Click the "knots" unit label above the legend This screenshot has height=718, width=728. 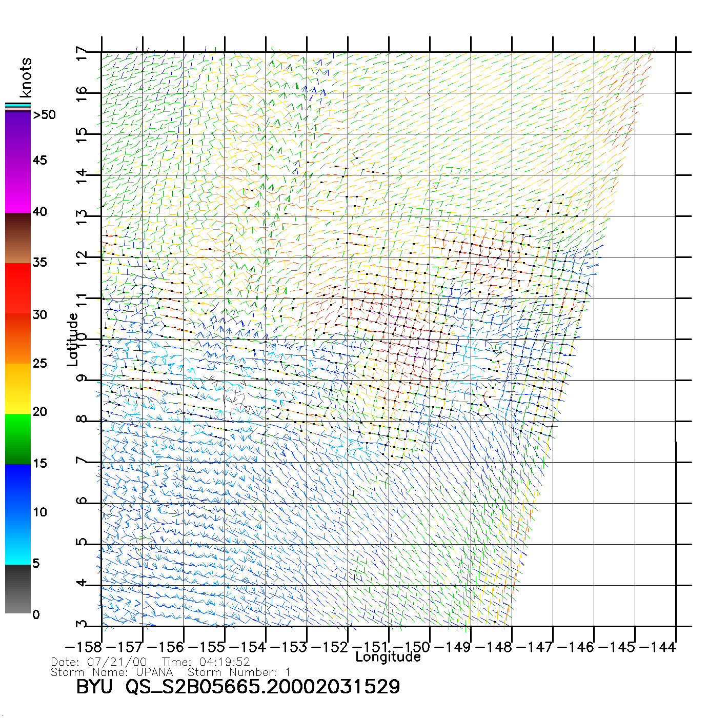pyautogui.click(x=25, y=77)
